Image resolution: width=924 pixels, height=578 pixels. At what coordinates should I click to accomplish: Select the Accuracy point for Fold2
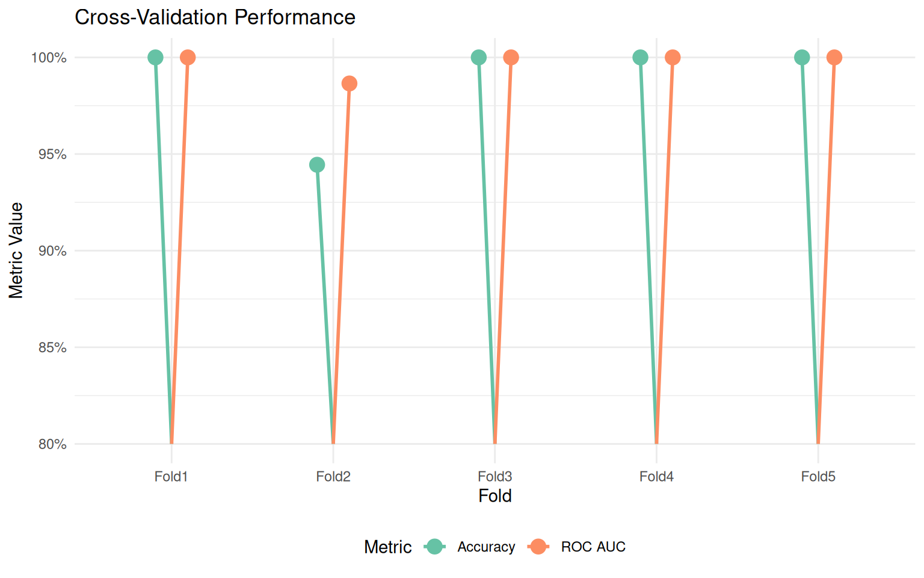(x=317, y=165)
